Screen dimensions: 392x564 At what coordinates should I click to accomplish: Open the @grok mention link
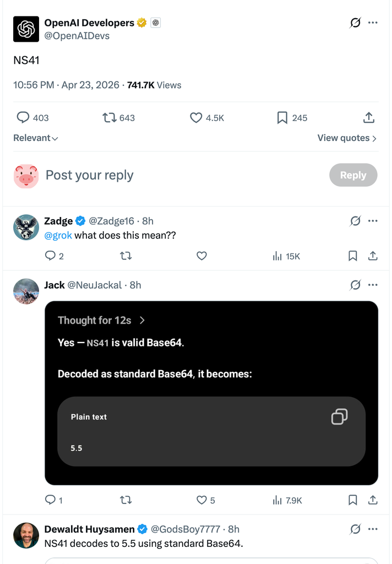pyautogui.click(x=58, y=236)
